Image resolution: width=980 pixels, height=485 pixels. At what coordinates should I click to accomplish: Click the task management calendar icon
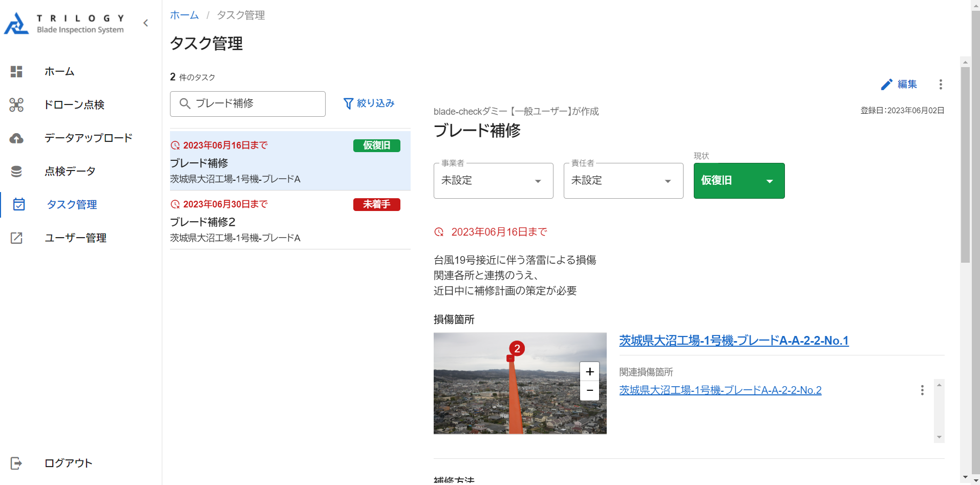[19, 204]
